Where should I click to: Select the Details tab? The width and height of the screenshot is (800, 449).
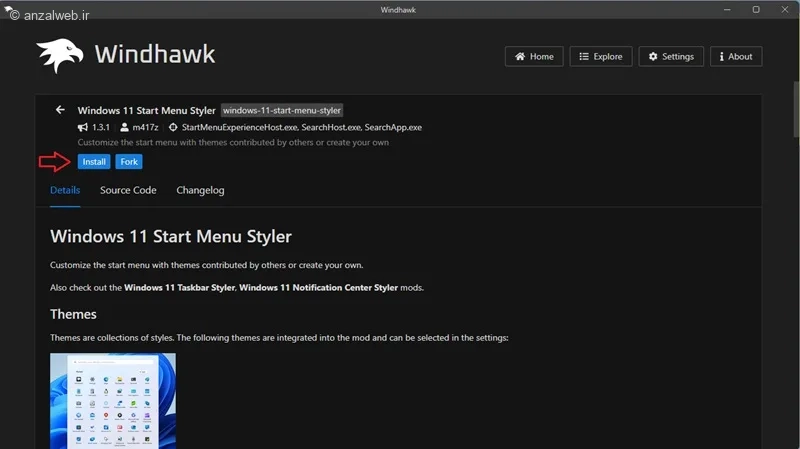pos(65,190)
